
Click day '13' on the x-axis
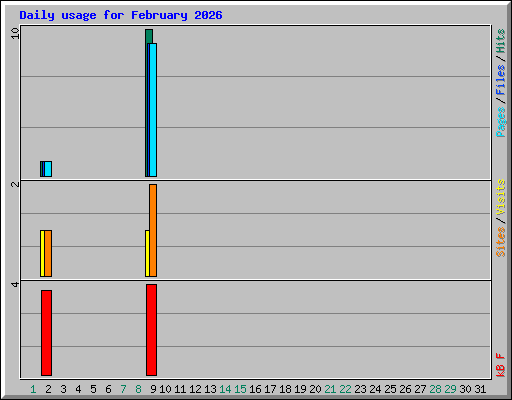210,389
